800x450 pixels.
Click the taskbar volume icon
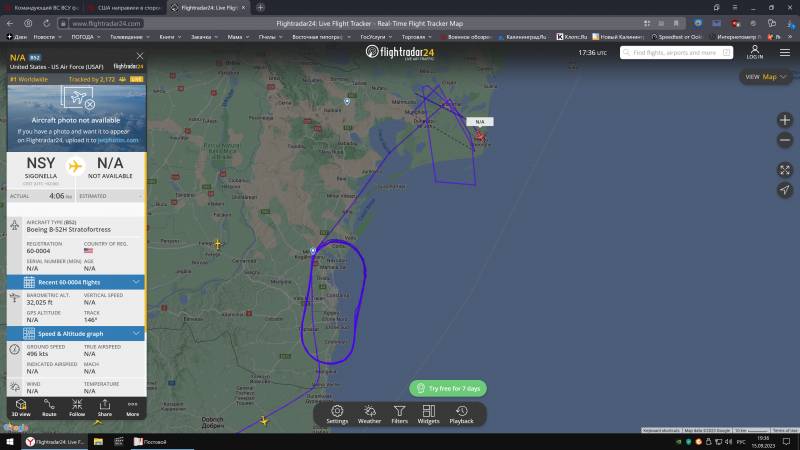coord(728,442)
